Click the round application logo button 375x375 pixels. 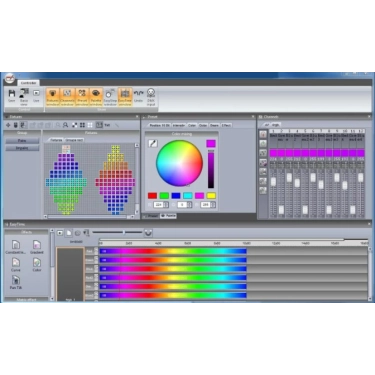[10, 79]
